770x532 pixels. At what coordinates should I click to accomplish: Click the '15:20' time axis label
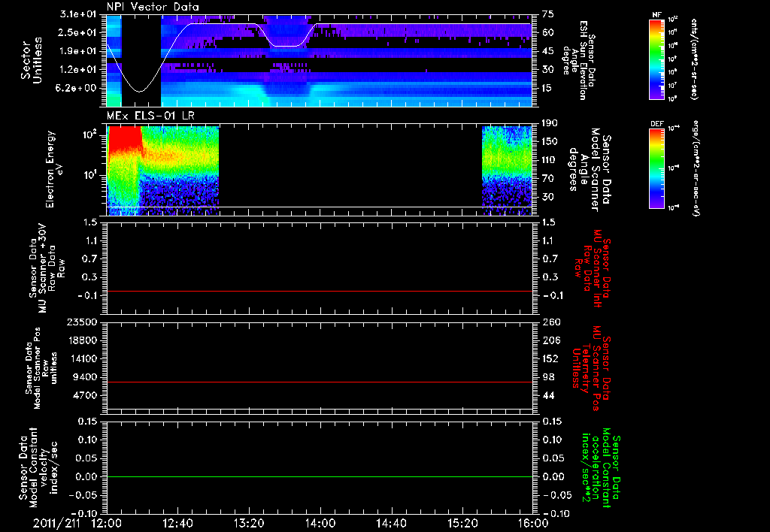[x=462, y=523]
